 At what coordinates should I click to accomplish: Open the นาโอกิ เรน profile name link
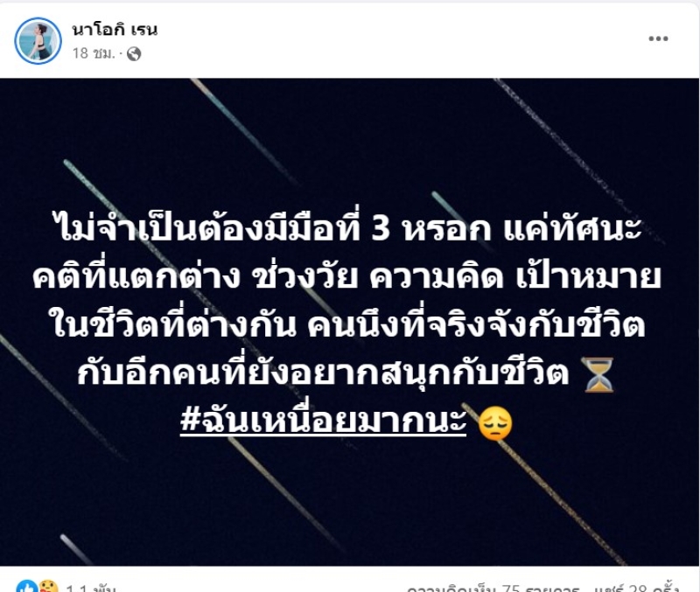(115, 30)
